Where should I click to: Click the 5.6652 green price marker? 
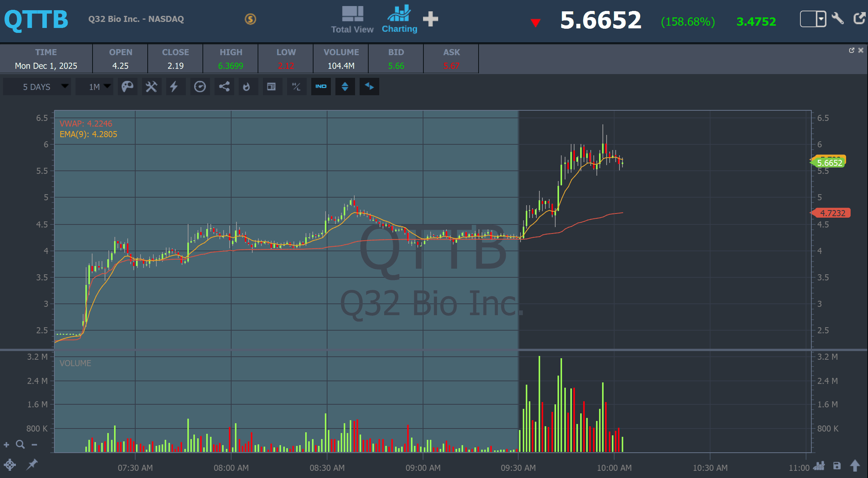coord(829,163)
